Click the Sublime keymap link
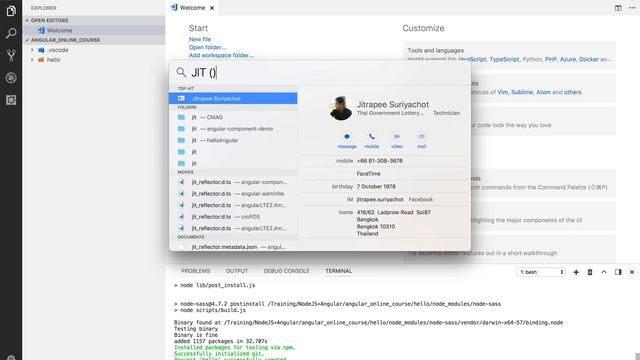The width and height of the screenshot is (640, 360). [522, 92]
